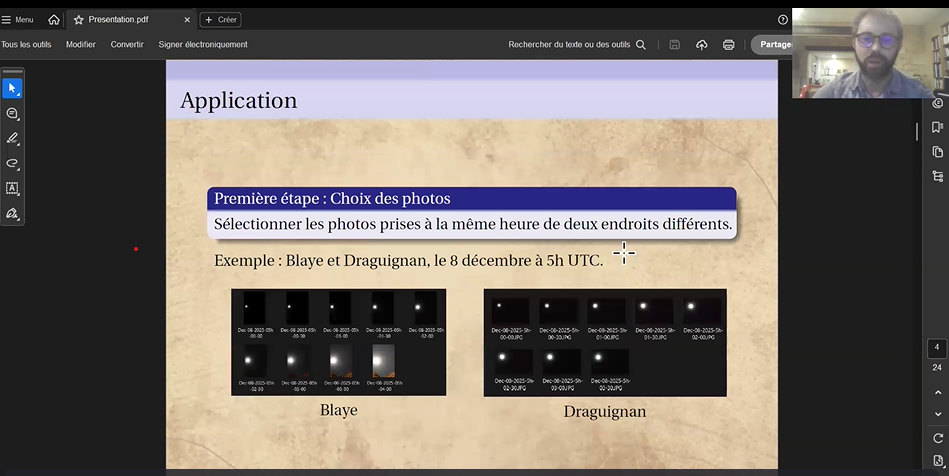Star the Presentation.pdf document
949x476 pixels.
tap(78, 20)
